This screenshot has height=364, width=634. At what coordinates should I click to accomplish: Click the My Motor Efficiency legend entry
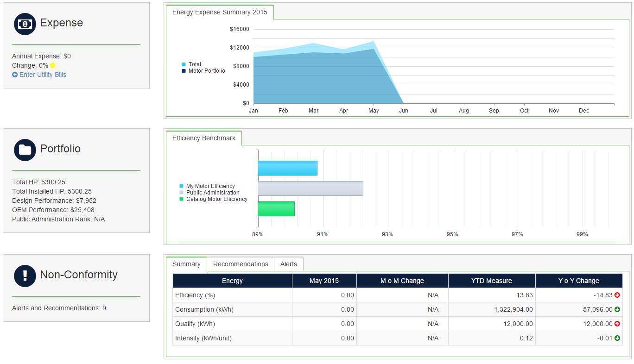pos(210,186)
